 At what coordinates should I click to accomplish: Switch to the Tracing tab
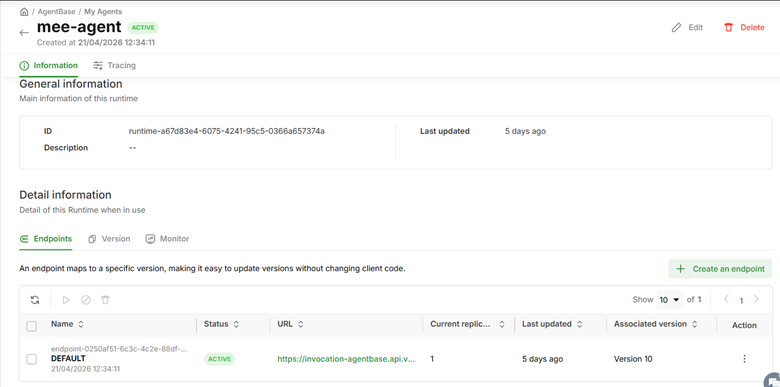[114, 65]
